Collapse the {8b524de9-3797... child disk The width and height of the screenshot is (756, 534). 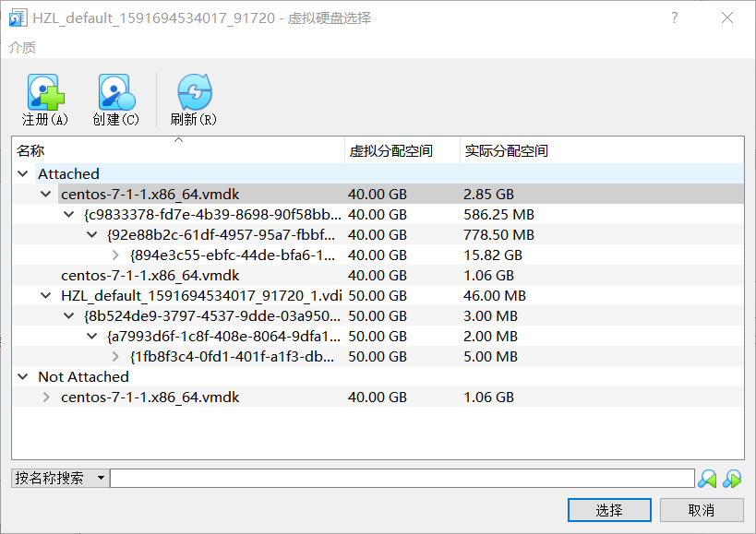[69, 315]
